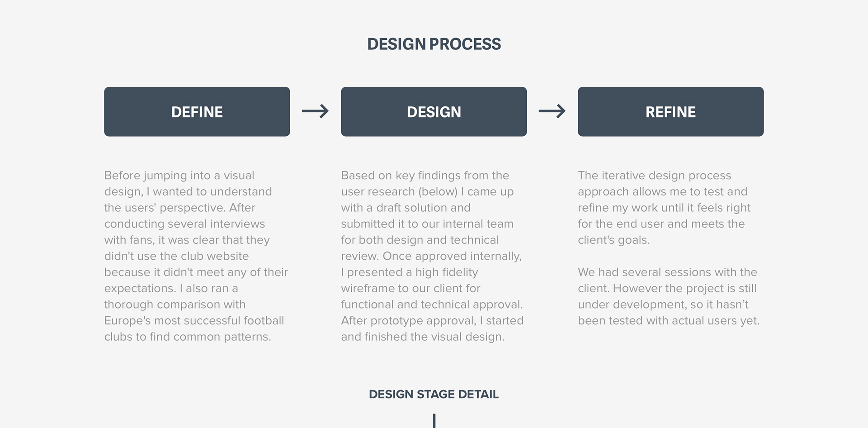Click the text 'wireframe to our client for'
The height and width of the screenshot is (428, 868).
pyautogui.click(x=410, y=289)
